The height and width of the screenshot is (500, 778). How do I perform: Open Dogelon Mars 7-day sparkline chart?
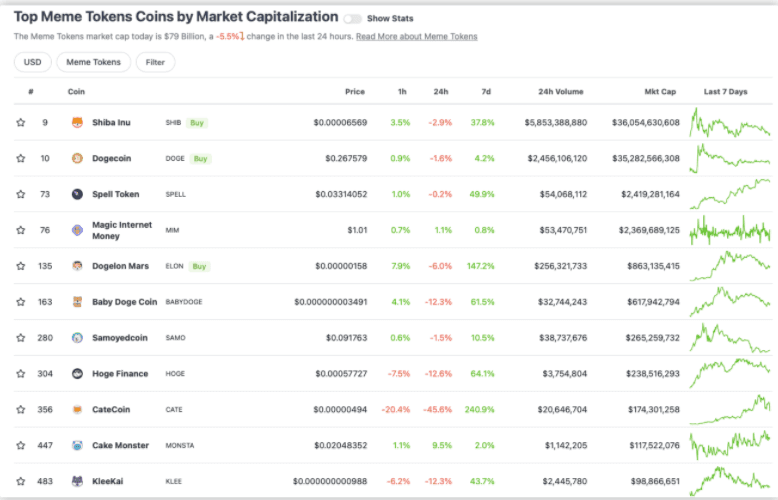coord(730,266)
